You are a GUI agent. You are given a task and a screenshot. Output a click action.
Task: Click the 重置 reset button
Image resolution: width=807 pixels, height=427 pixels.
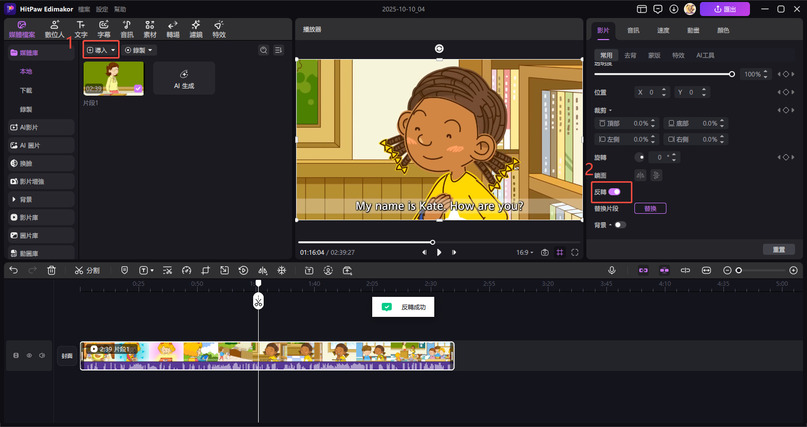point(777,249)
